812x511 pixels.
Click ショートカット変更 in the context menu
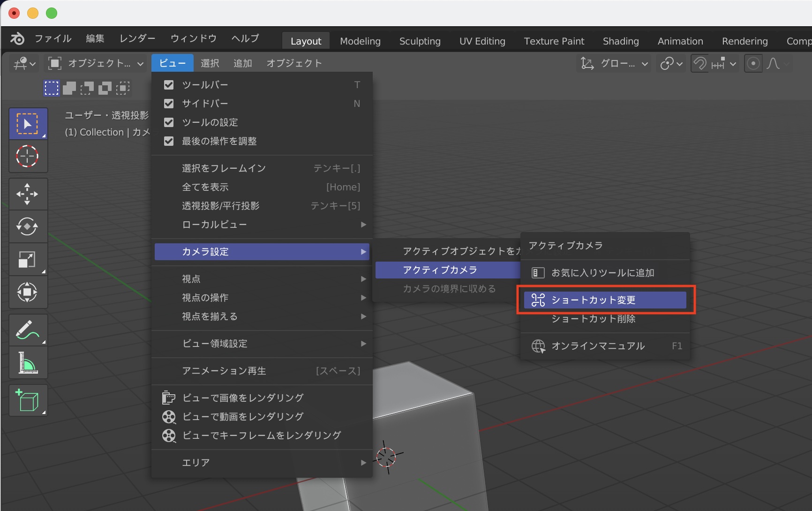click(605, 300)
